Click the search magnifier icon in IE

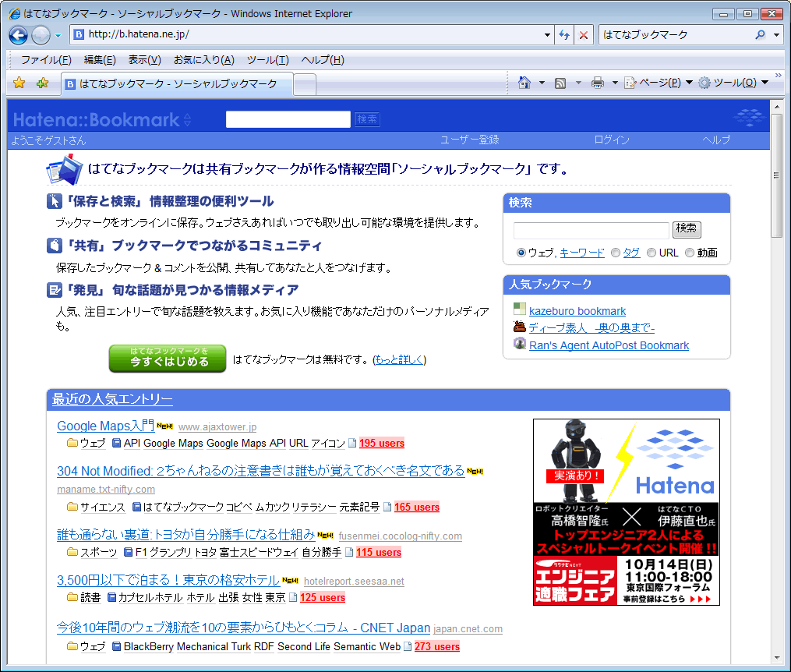tap(761, 35)
